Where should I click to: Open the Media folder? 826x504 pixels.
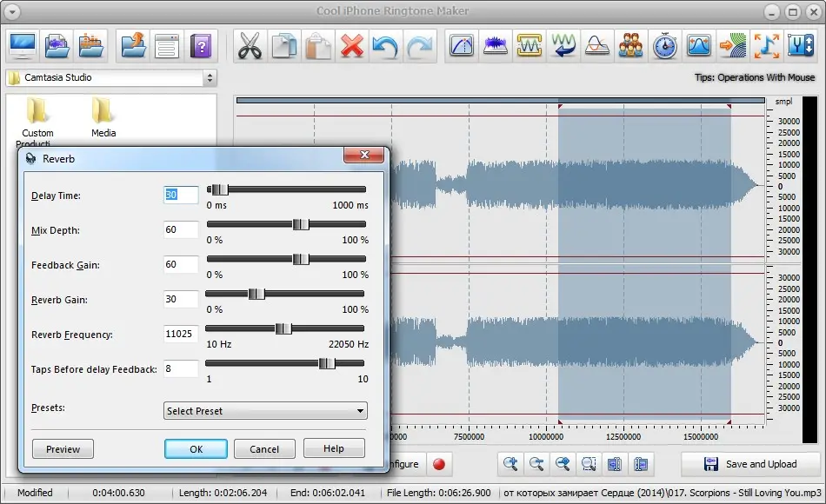103,117
